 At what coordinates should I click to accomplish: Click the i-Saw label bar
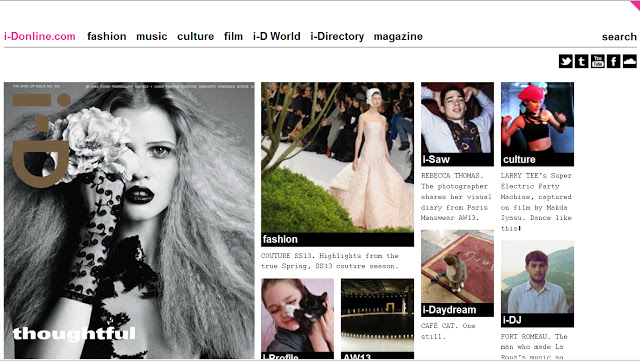457,160
